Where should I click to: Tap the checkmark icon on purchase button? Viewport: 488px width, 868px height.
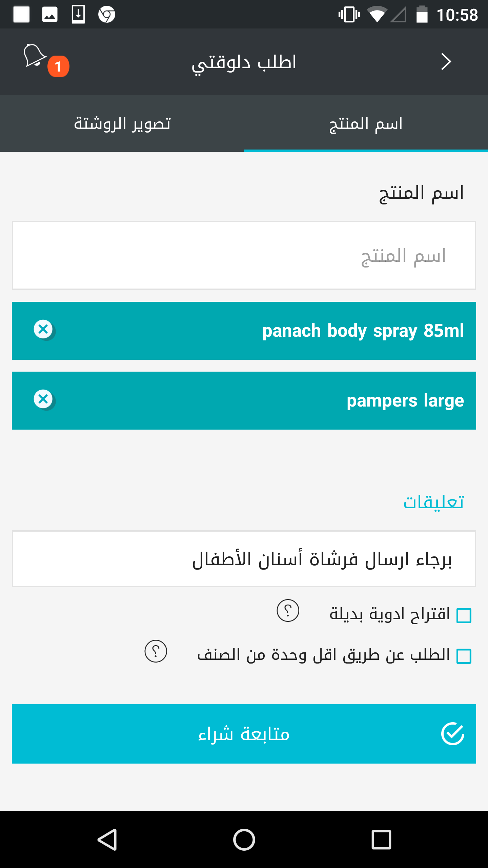click(x=453, y=734)
